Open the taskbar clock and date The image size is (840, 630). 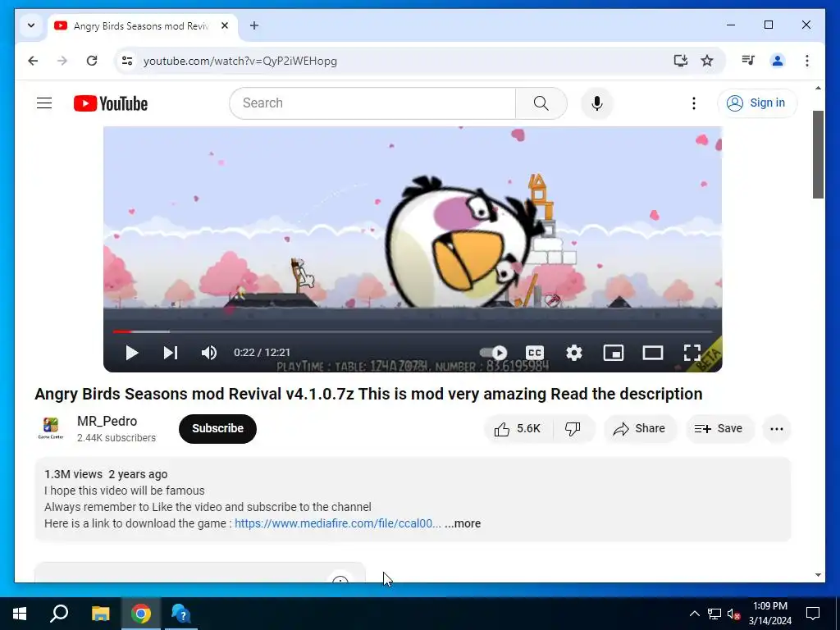click(x=769, y=614)
